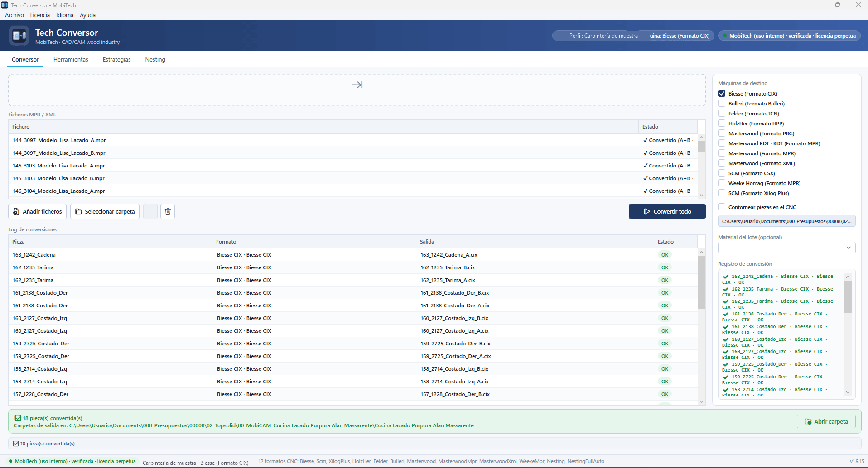Click the green dot license status in header
The image size is (868, 468).
pyautogui.click(x=725, y=36)
